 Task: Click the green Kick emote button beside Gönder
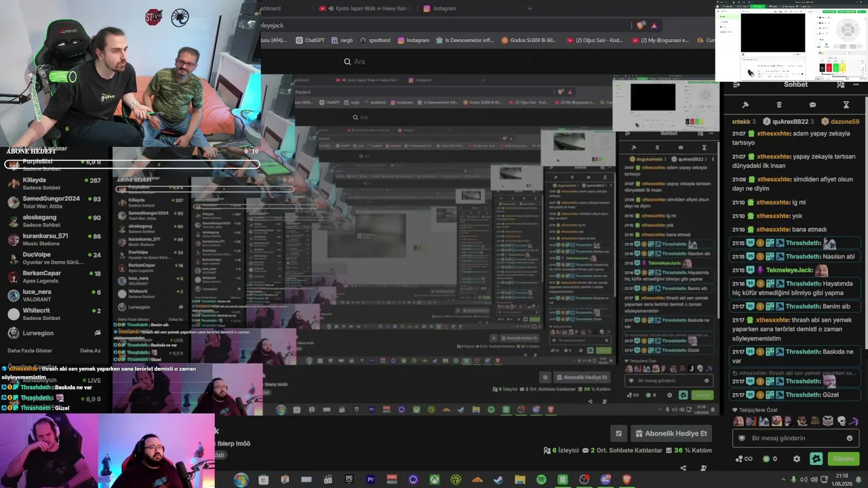[x=816, y=459]
